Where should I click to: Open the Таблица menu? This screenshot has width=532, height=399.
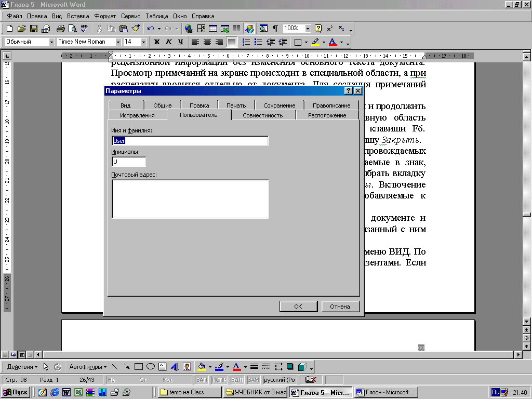point(157,16)
